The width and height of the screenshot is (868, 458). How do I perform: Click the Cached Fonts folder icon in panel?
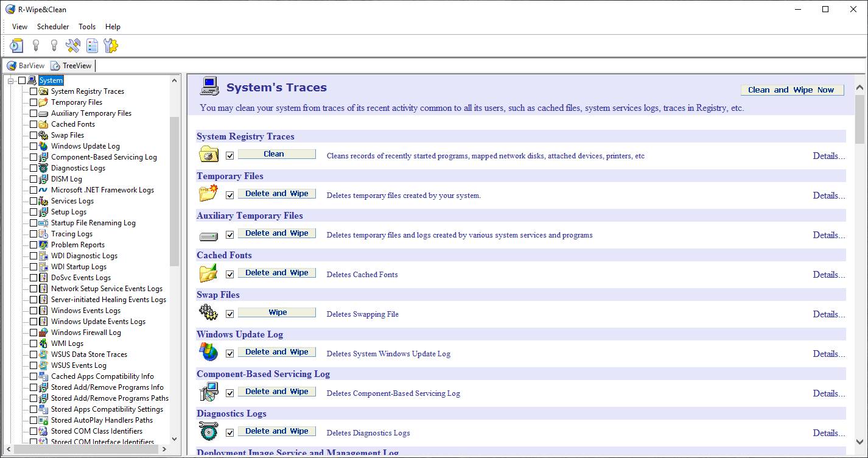click(x=209, y=273)
